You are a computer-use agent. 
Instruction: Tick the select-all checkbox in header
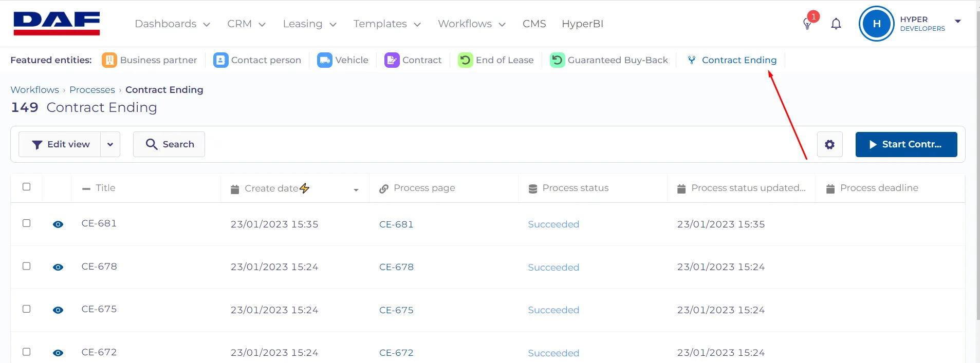pyautogui.click(x=27, y=187)
